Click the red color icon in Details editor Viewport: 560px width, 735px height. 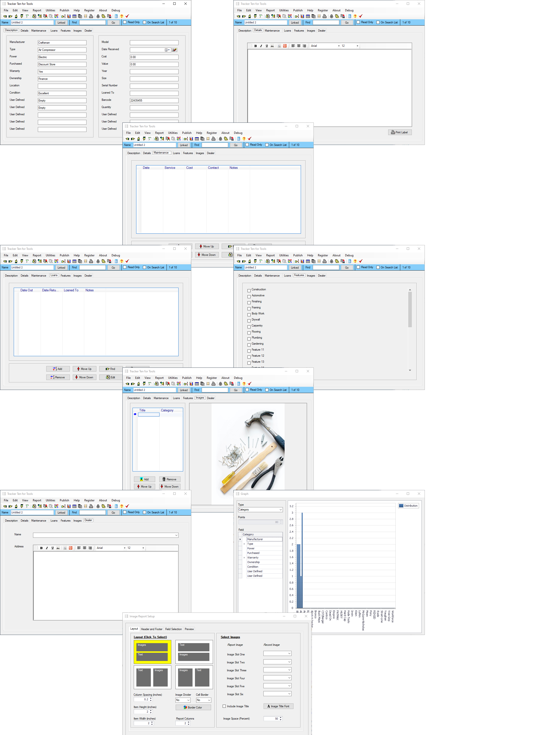285,46
